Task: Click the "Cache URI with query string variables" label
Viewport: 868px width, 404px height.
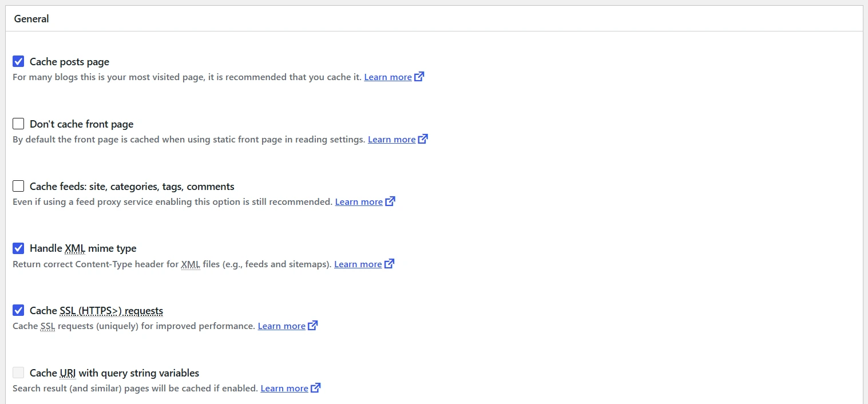Action: (114, 373)
